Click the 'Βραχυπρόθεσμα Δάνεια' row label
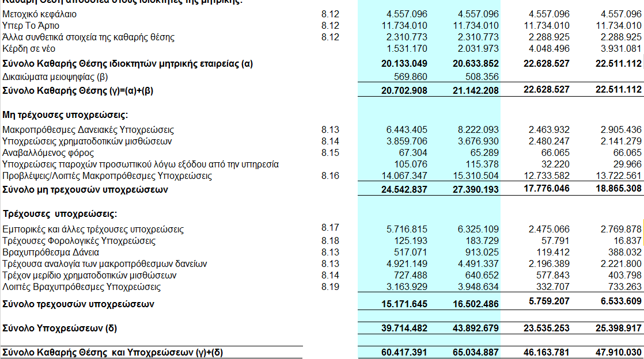 tap(51, 253)
